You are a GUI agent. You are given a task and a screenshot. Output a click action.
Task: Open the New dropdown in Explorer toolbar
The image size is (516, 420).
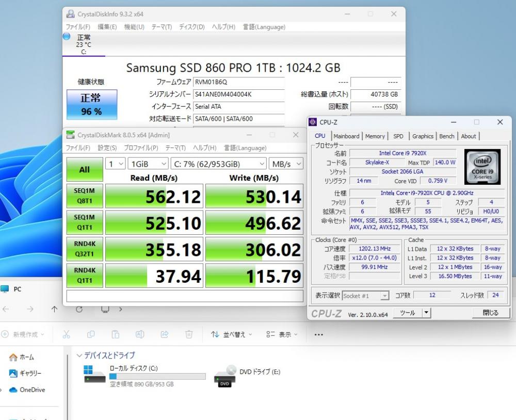(x=23, y=335)
